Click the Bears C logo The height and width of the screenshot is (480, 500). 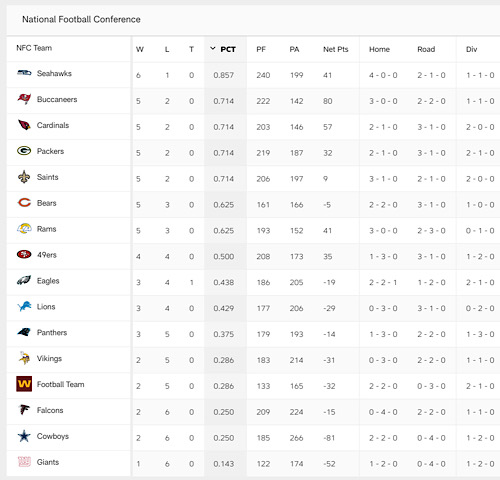point(24,202)
